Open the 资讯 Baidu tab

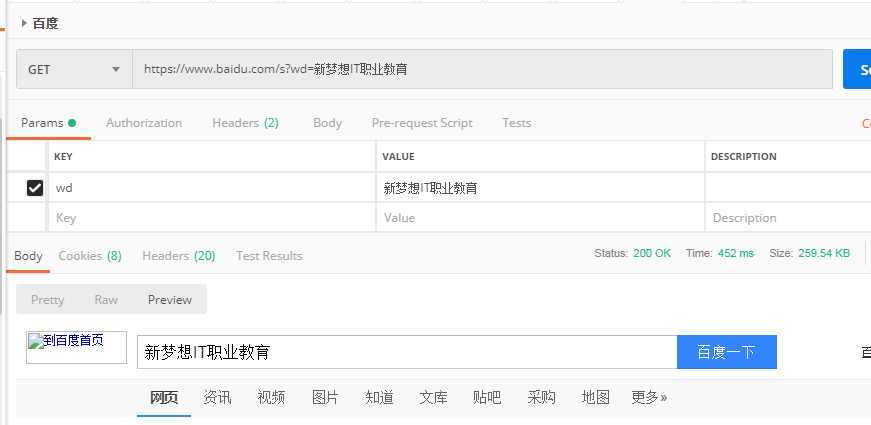[x=217, y=398]
